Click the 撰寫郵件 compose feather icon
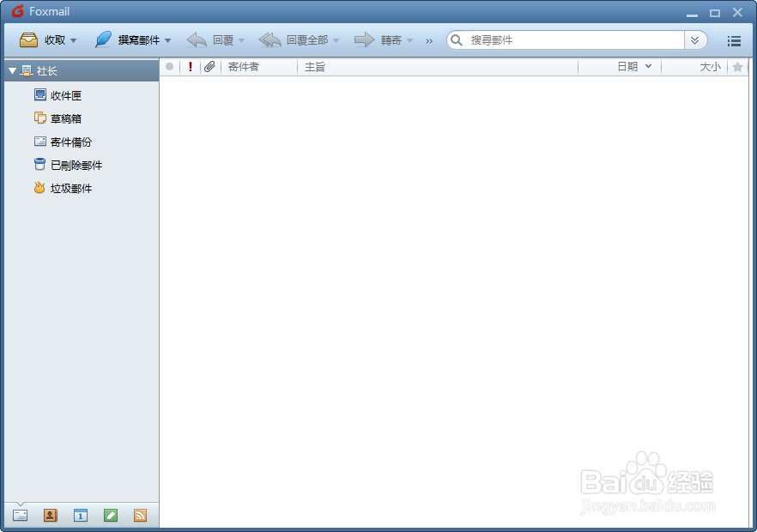The height and width of the screenshot is (532, 757). (x=103, y=39)
